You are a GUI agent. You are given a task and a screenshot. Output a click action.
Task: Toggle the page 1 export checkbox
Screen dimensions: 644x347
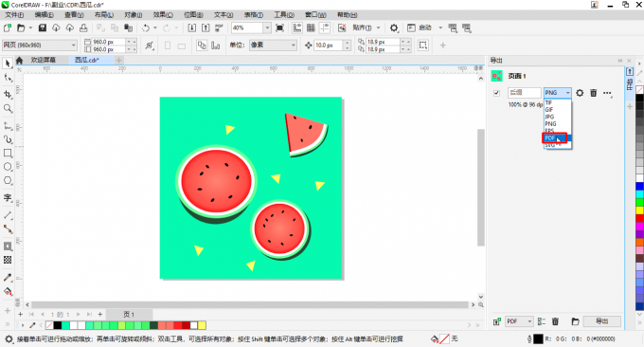(496, 93)
